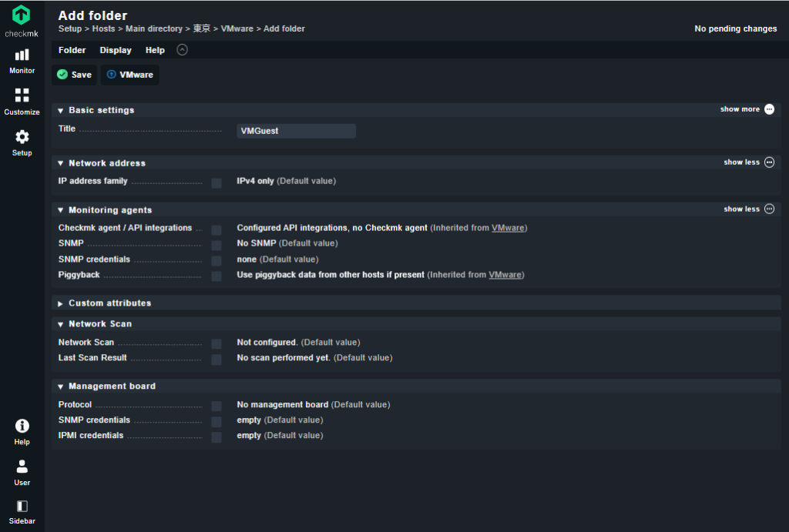Collapse the menu bar with the circle arrow icon
789x532 pixels.
pyautogui.click(x=182, y=50)
